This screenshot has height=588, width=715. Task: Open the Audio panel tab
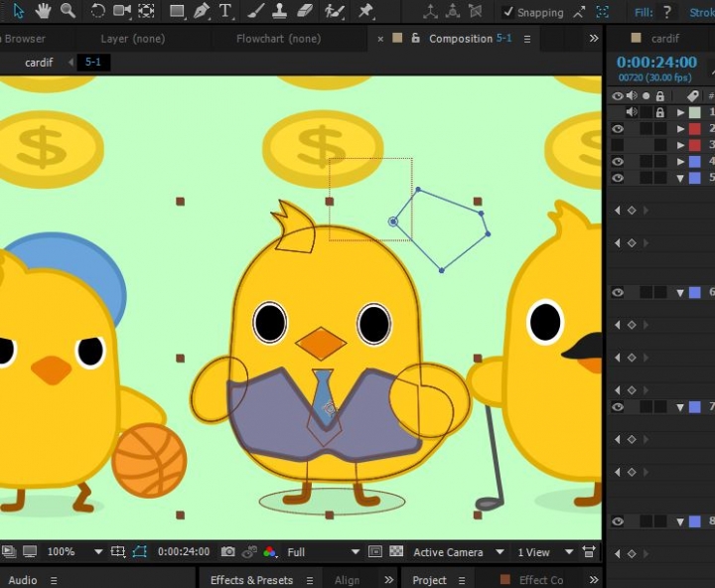(23, 580)
